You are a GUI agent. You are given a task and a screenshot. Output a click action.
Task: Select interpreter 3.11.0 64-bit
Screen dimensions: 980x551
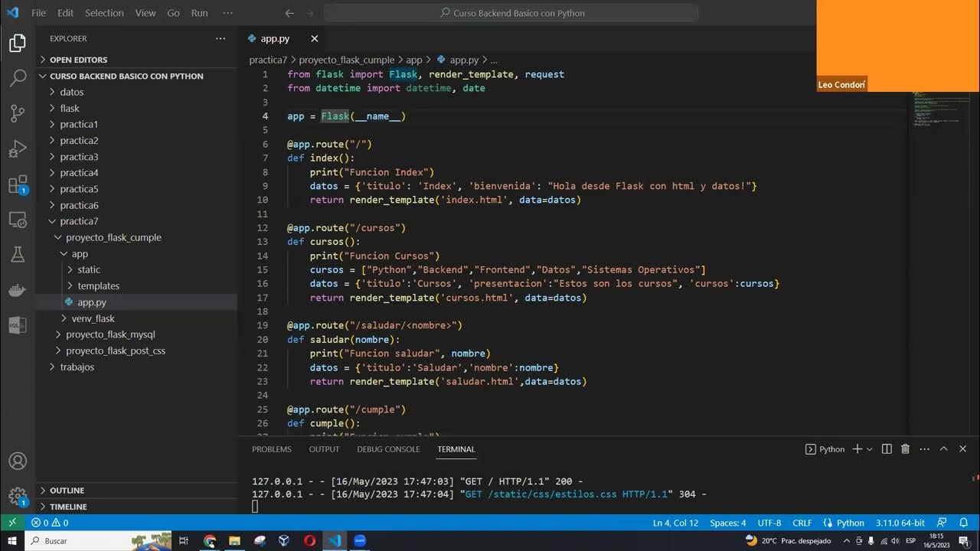(x=900, y=523)
